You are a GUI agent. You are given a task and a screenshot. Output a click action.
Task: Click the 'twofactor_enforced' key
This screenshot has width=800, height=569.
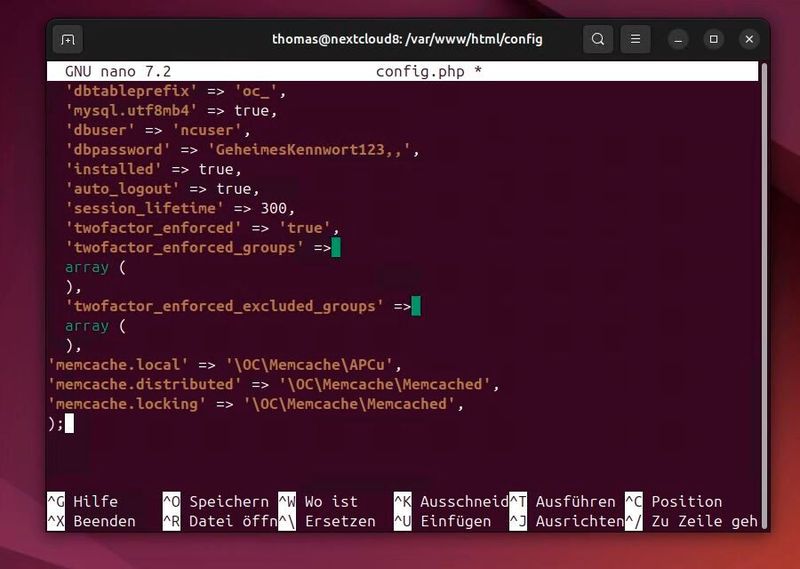pos(154,228)
